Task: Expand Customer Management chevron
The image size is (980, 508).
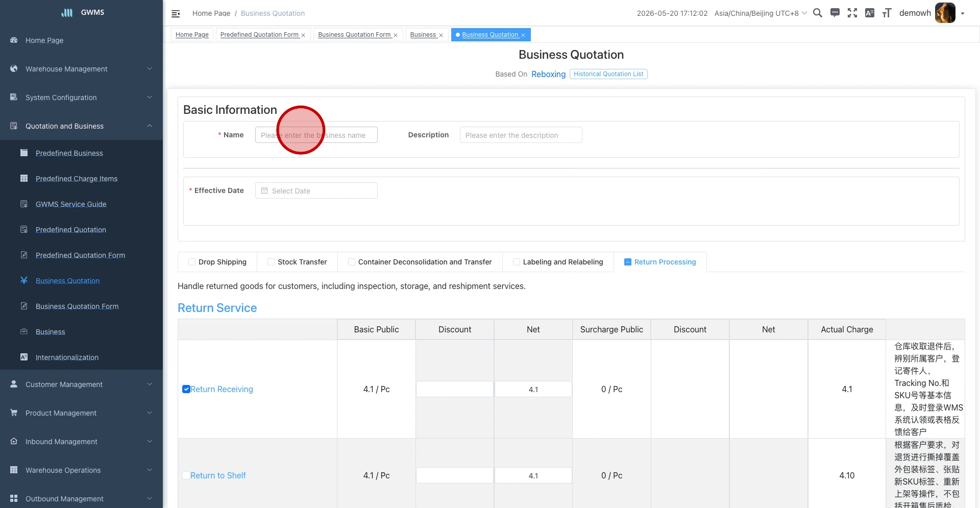Action: (x=150, y=384)
